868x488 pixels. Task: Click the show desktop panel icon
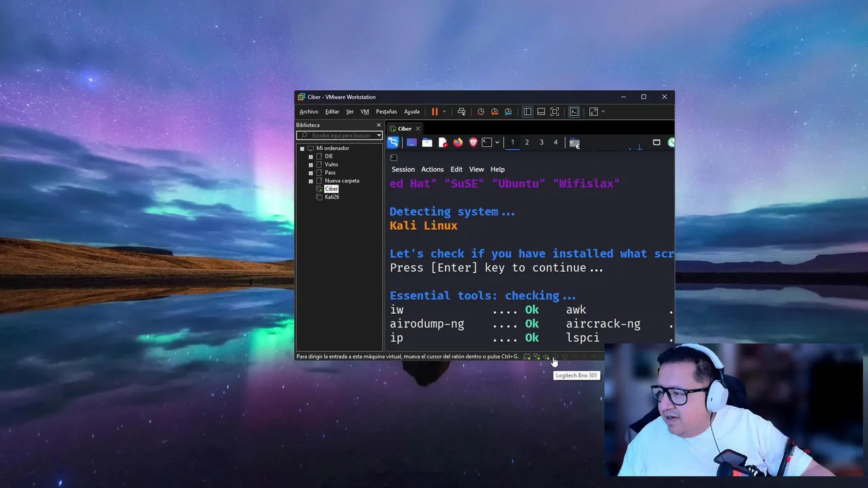(x=412, y=142)
